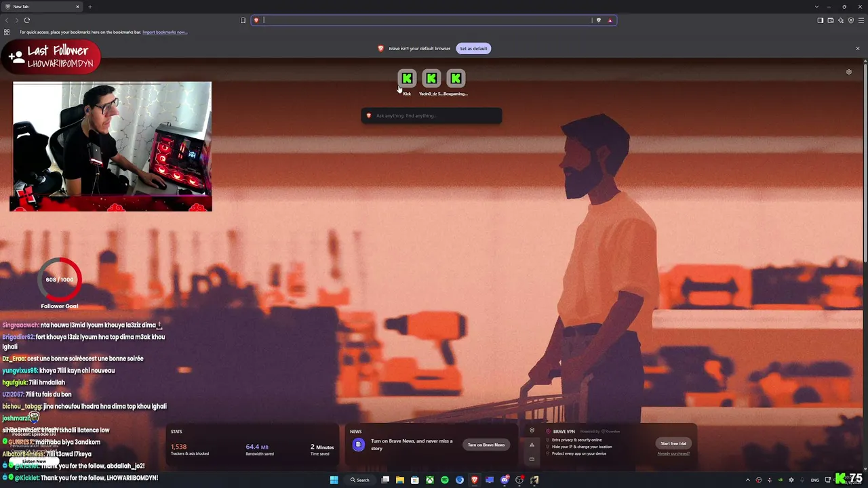Dismiss the default browser notification bar
Image resolution: width=868 pixels, height=488 pixels.
[857, 48]
